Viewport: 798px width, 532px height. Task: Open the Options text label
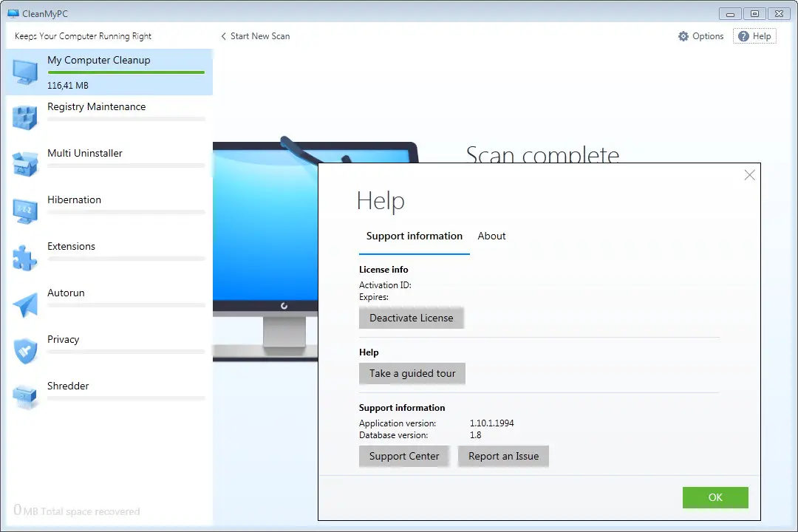[x=708, y=36]
